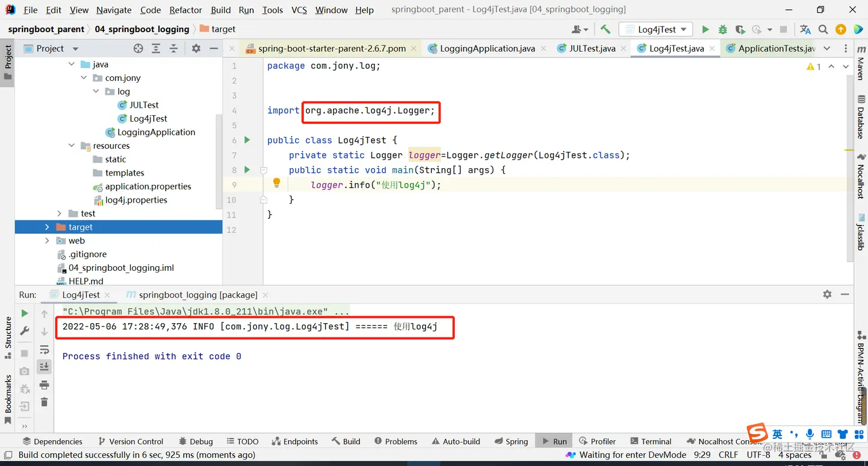This screenshot has width=868, height=466.
Task: Start debugging with the toolbar bug icon
Action: 723,29
